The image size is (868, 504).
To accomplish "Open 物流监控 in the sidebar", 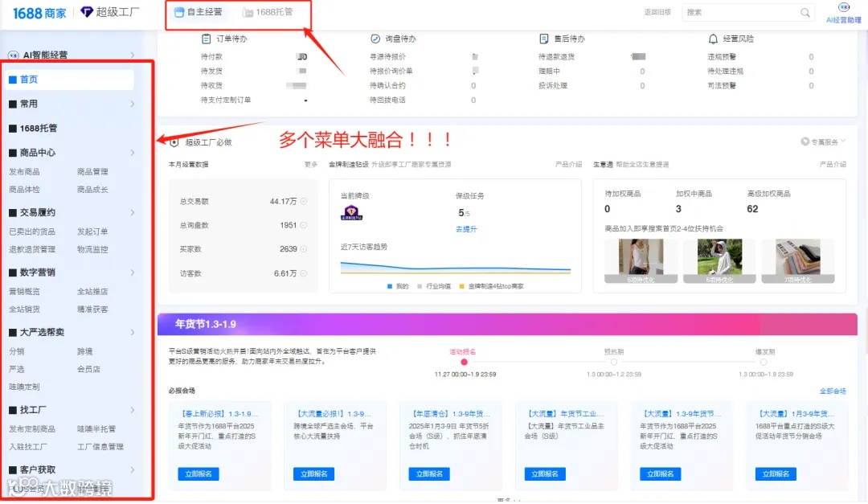I will point(92,249).
